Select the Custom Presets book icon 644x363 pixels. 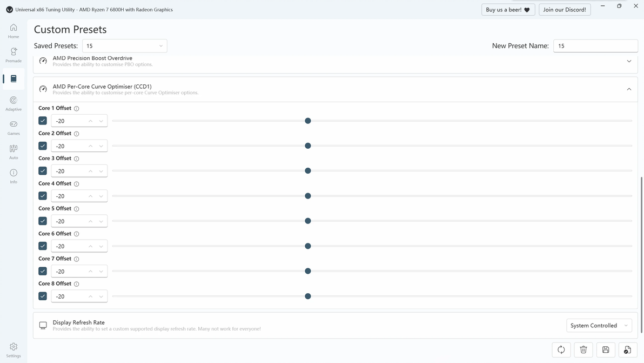14,78
